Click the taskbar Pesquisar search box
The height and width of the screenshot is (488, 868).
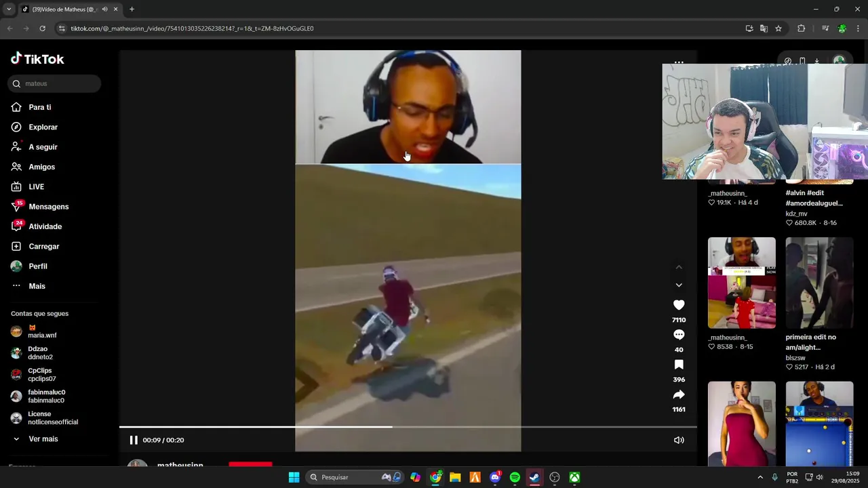[x=355, y=477]
